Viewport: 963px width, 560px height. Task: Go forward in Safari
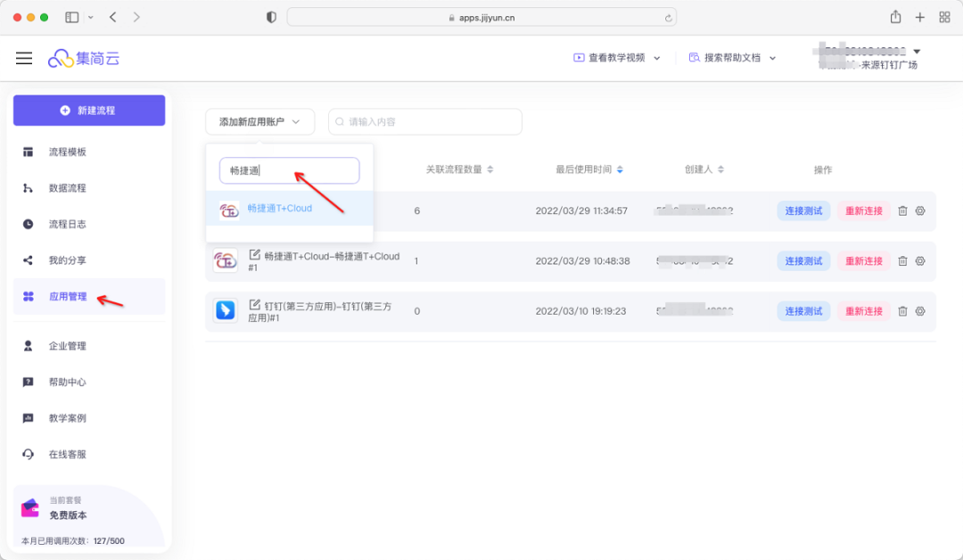tap(136, 17)
